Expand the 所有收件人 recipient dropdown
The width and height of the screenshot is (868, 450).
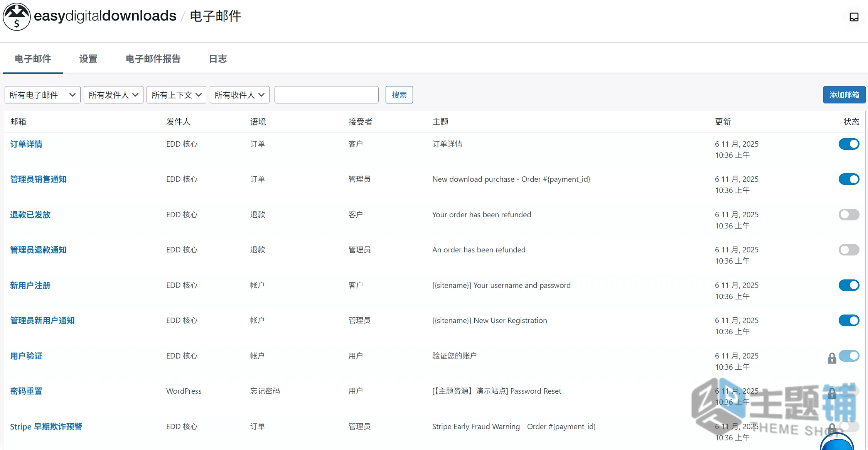239,95
